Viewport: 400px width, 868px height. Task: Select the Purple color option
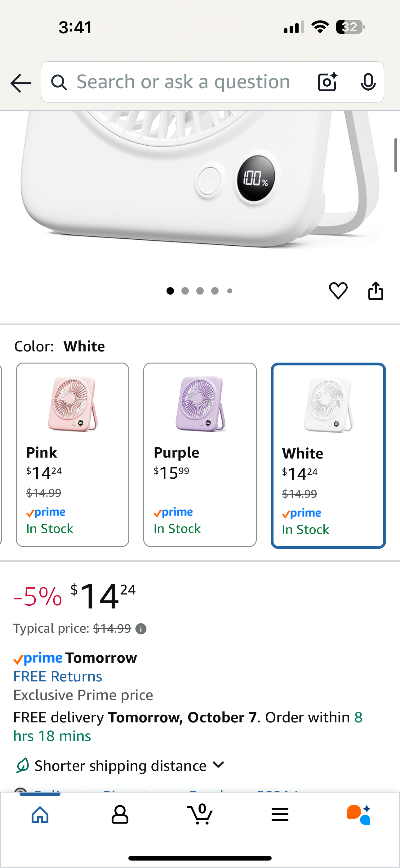(200, 454)
